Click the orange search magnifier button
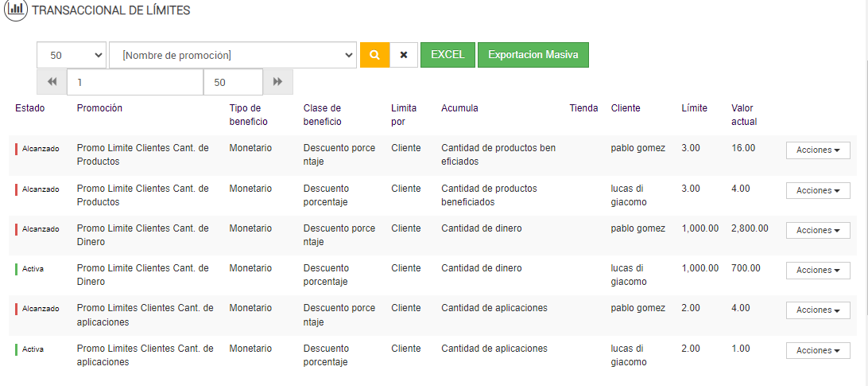The width and height of the screenshot is (868, 386). coord(374,55)
